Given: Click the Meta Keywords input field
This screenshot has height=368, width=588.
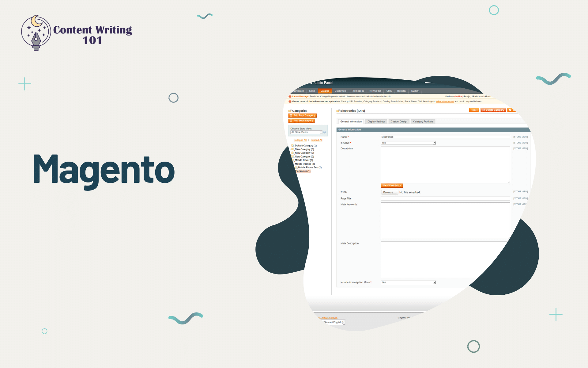Looking at the screenshot, I should 444,220.
